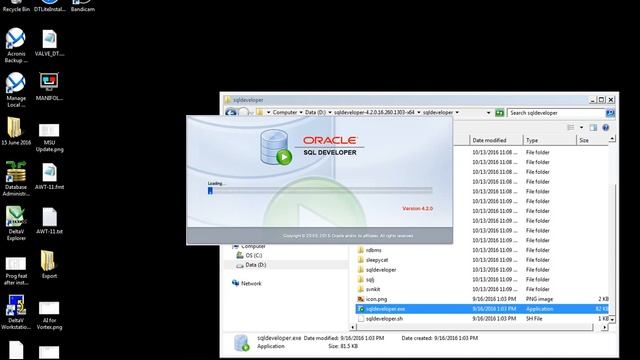The width and height of the screenshot is (640, 360).
Task: Open the Manage Local desktop shortcut
Action: click(16, 90)
